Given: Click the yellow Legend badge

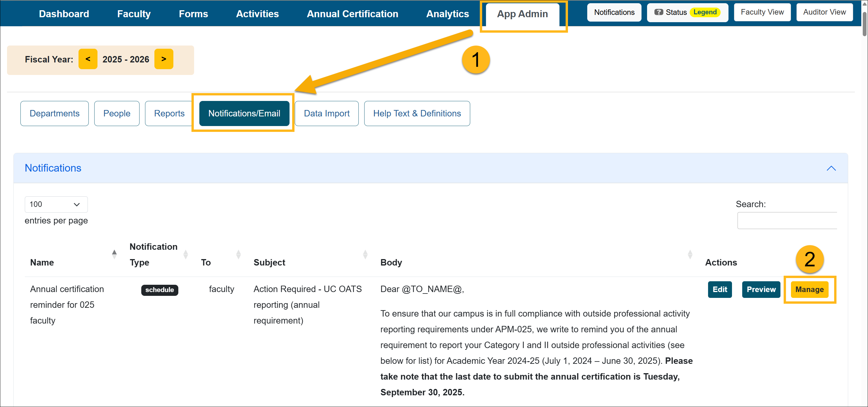Looking at the screenshot, I should [705, 12].
